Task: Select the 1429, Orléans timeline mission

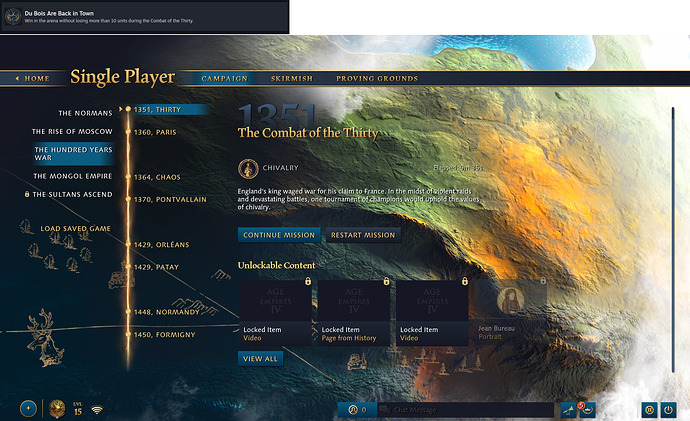Action: pos(161,244)
